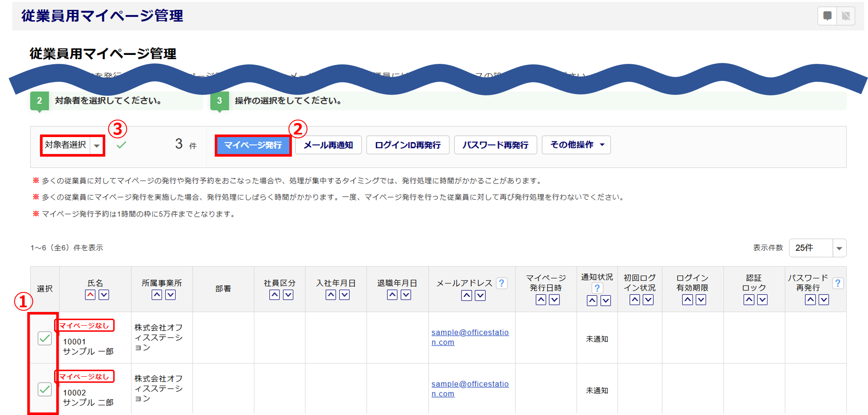The image size is (868, 415).
Task: Sort 氏名 column ascending with up arrow
Action: pyautogui.click(x=90, y=295)
